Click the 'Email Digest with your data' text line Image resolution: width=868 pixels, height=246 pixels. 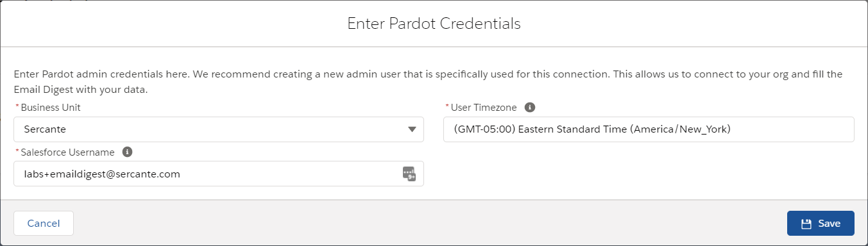click(81, 90)
